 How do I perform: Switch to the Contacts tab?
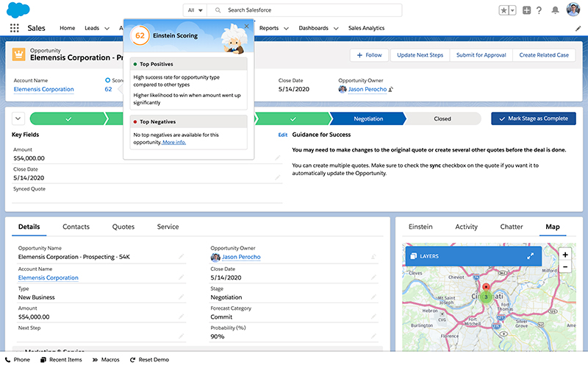tap(76, 227)
